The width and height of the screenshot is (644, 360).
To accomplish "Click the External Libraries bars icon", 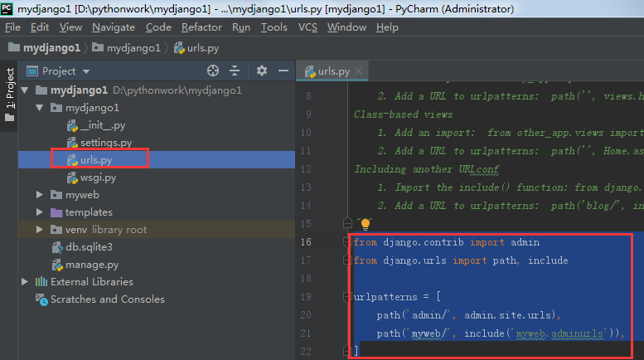I will coord(41,281).
